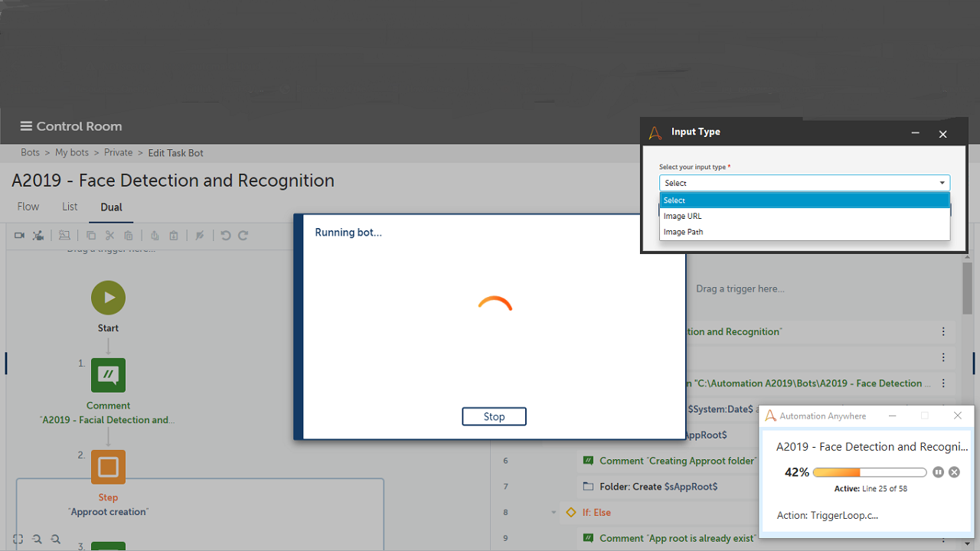Close the Input Type window

point(943,134)
